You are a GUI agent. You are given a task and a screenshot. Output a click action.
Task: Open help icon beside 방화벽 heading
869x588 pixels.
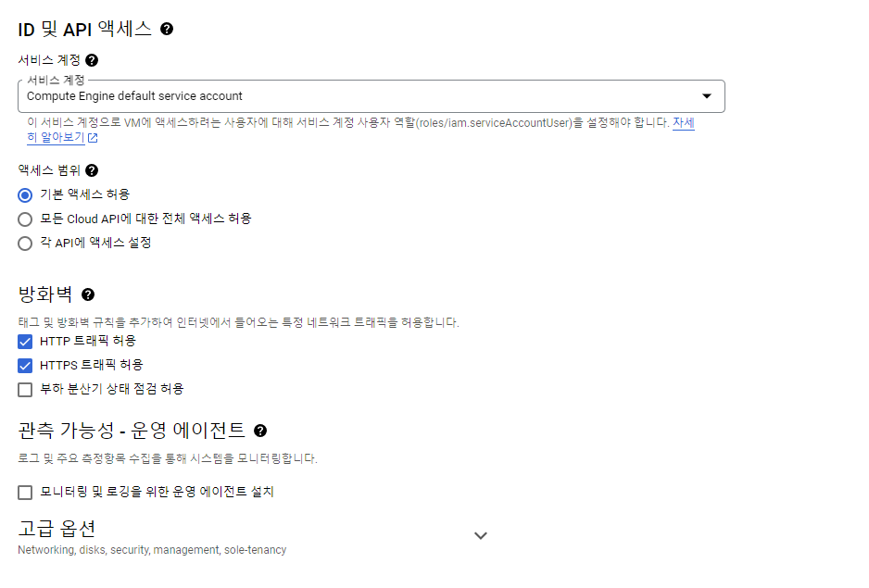(x=88, y=294)
